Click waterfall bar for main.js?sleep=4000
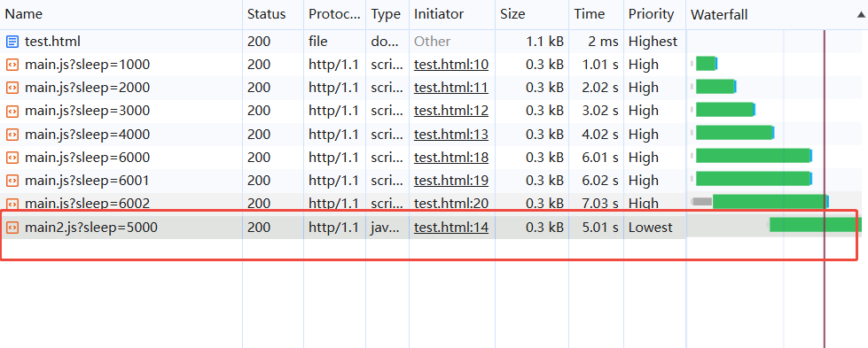 coord(735,133)
